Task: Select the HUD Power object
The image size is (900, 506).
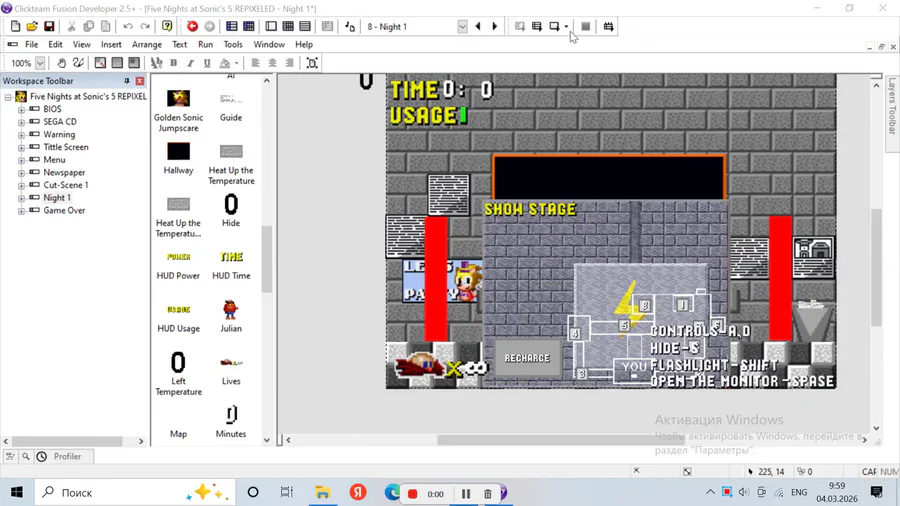Action: (179, 266)
